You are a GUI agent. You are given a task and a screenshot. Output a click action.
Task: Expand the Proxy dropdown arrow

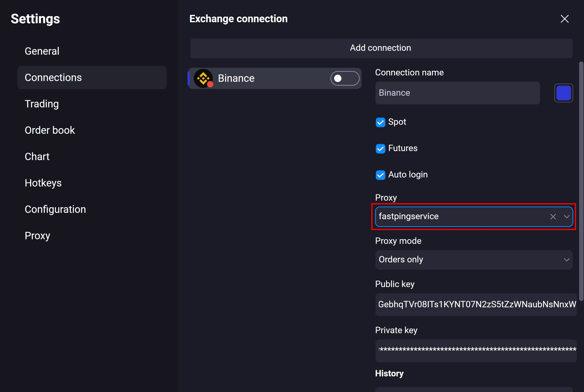point(566,217)
